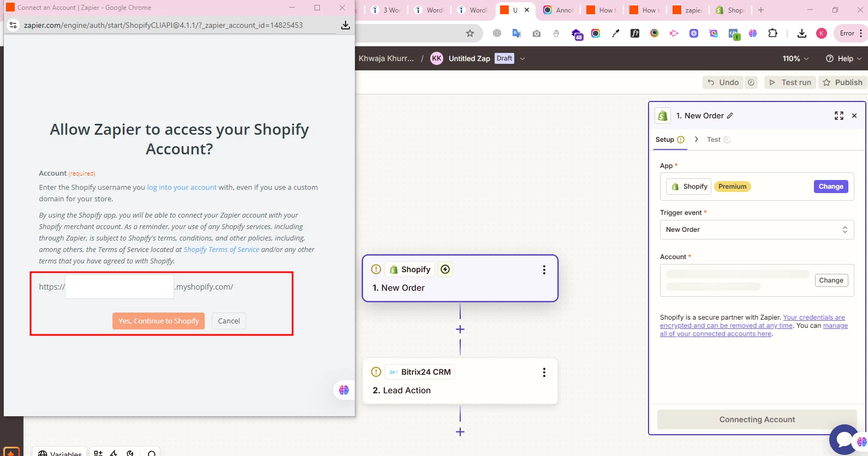Open the Help menu
868x456 pixels.
click(844, 58)
